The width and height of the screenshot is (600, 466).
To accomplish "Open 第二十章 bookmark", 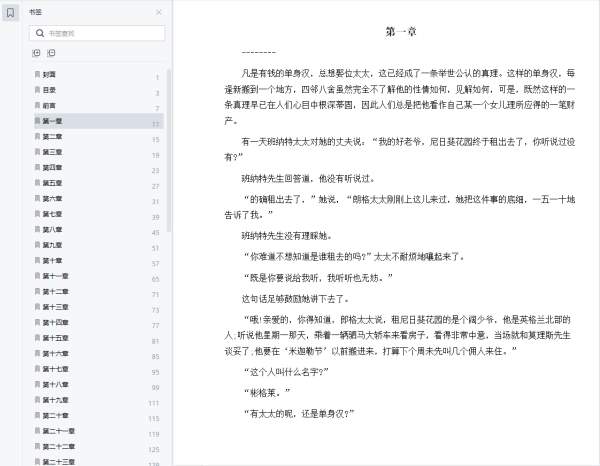I will coord(99,415).
